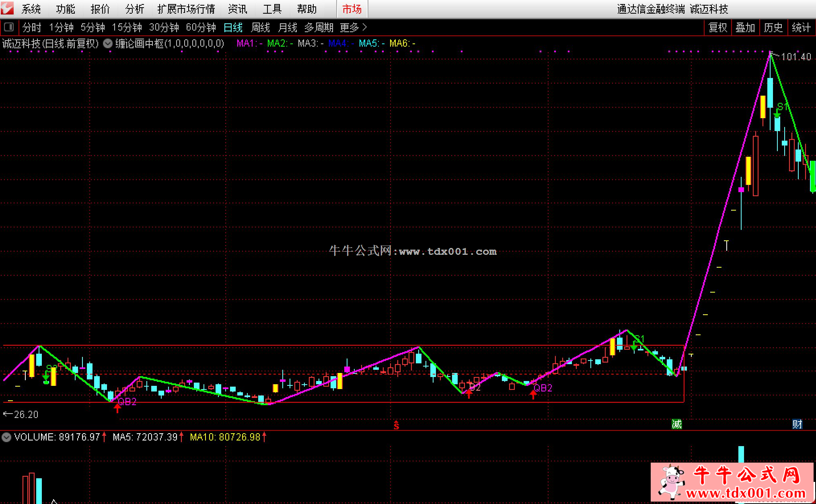Screen dimensions: 816x504
Task: Click the MA2 green legend label
Action: pyautogui.click(x=279, y=43)
